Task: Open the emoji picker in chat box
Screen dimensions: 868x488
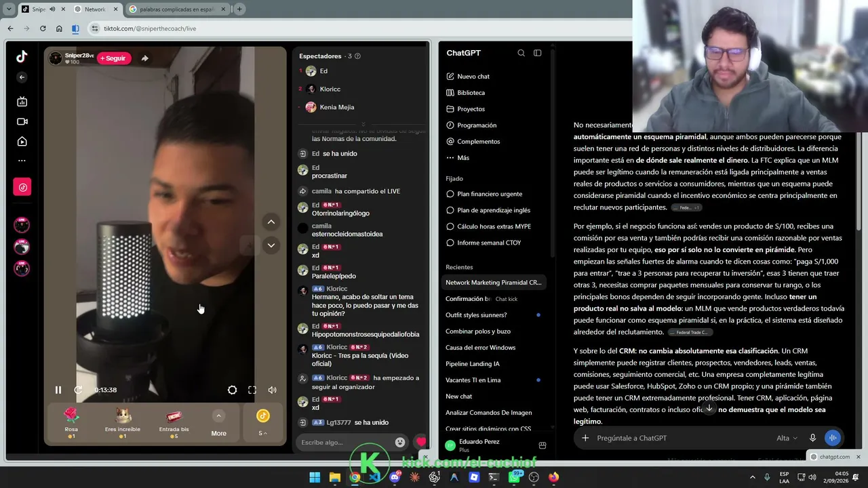Action: click(400, 442)
